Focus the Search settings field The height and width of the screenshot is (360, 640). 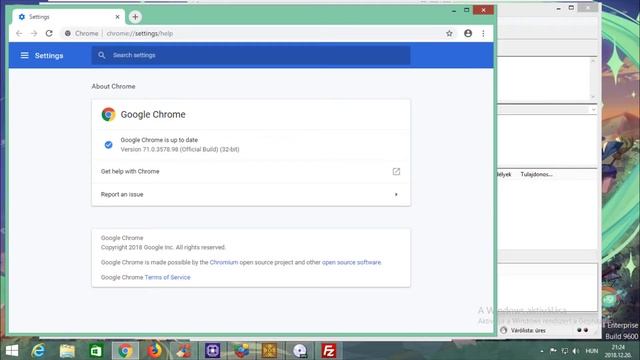point(251,55)
